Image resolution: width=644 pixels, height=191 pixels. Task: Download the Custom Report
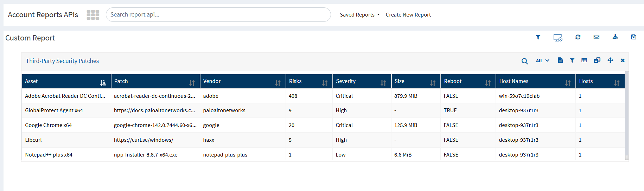[615, 37]
